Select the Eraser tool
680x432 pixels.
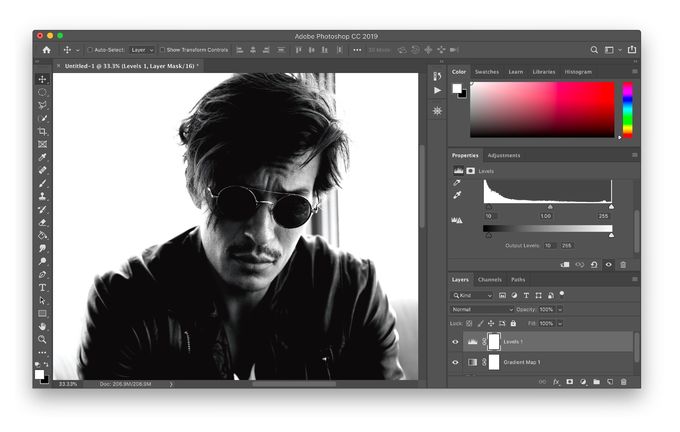tap(42, 222)
